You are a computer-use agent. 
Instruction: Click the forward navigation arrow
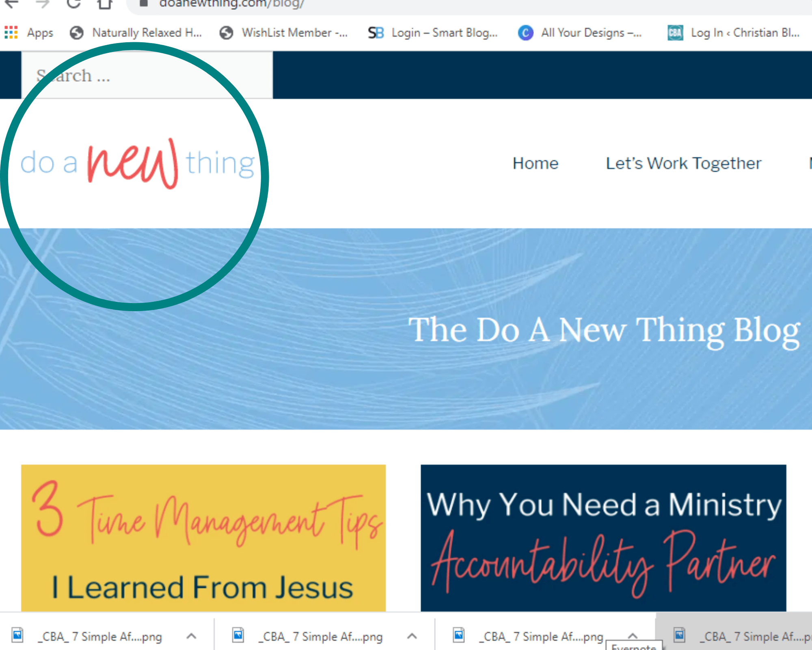coord(42,3)
